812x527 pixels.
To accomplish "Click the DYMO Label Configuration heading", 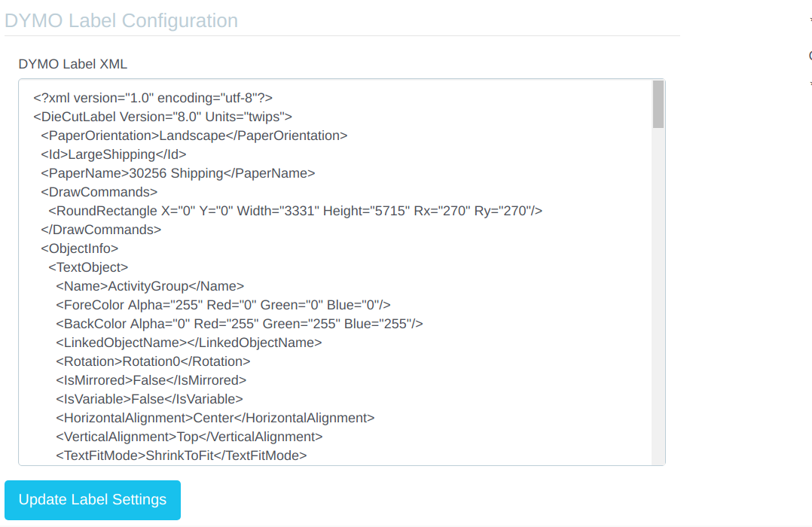I will coord(121,20).
